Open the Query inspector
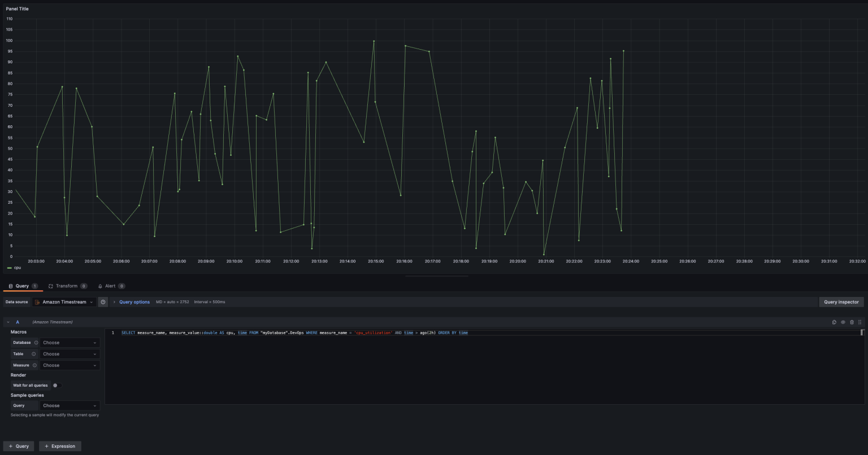The height and width of the screenshot is (455, 868). (x=841, y=301)
